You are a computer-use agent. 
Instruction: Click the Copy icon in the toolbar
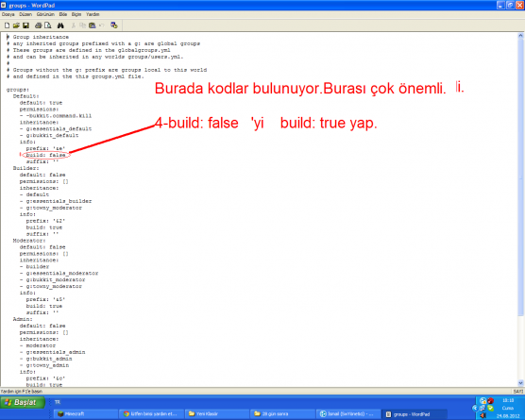point(83,25)
